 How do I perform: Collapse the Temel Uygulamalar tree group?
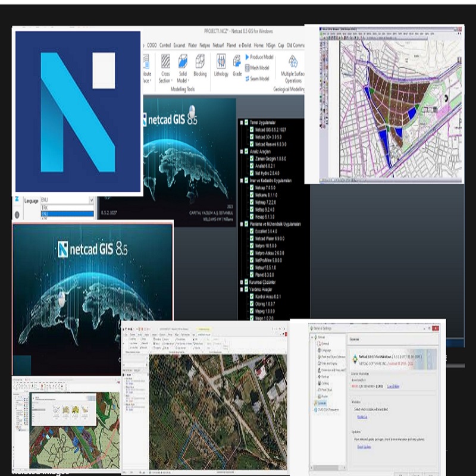pos(240,122)
